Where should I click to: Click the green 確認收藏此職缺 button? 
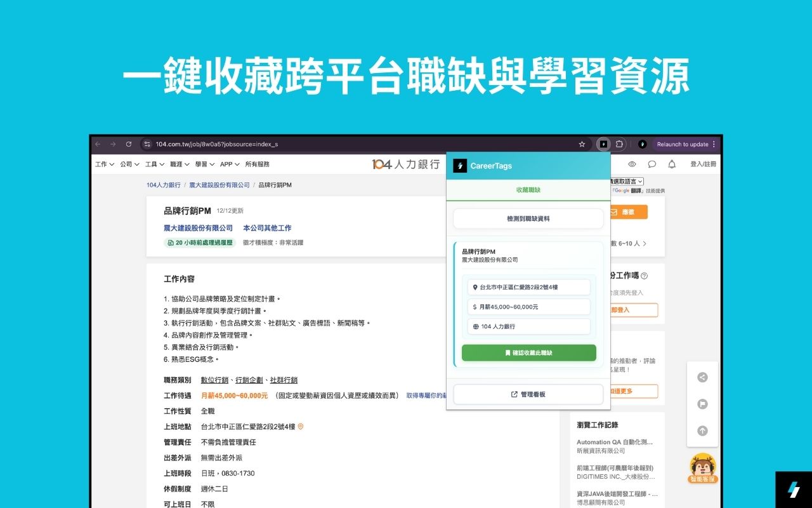click(528, 352)
